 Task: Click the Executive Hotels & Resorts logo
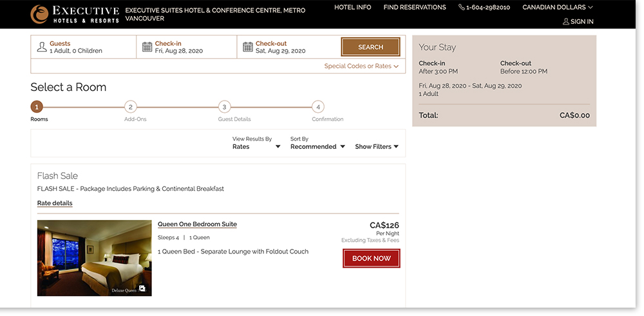pos(75,14)
